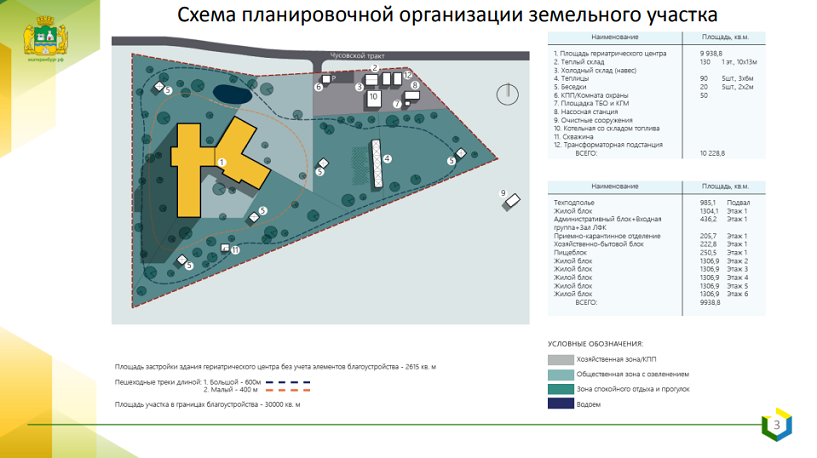The width and height of the screenshot is (817, 458).
Task: Click row 9. Очистные сооружения
Action: click(656, 120)
